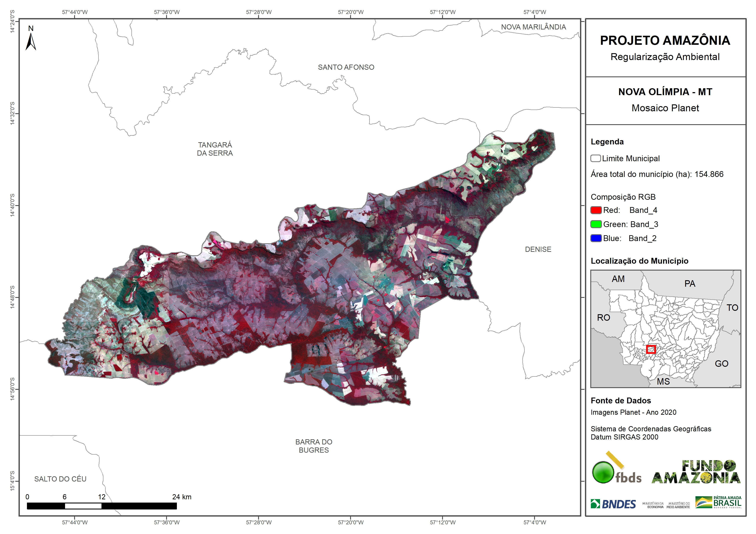Screen dimensions: 756x534
Task: Click the PROJETO AMAZÔNIA title
Action: [665, 40]
